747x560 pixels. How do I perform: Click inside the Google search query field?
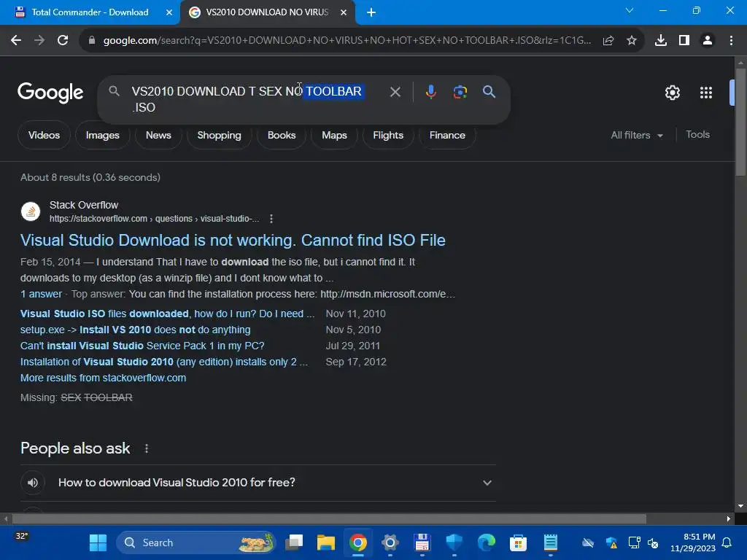tap(247, 99)
